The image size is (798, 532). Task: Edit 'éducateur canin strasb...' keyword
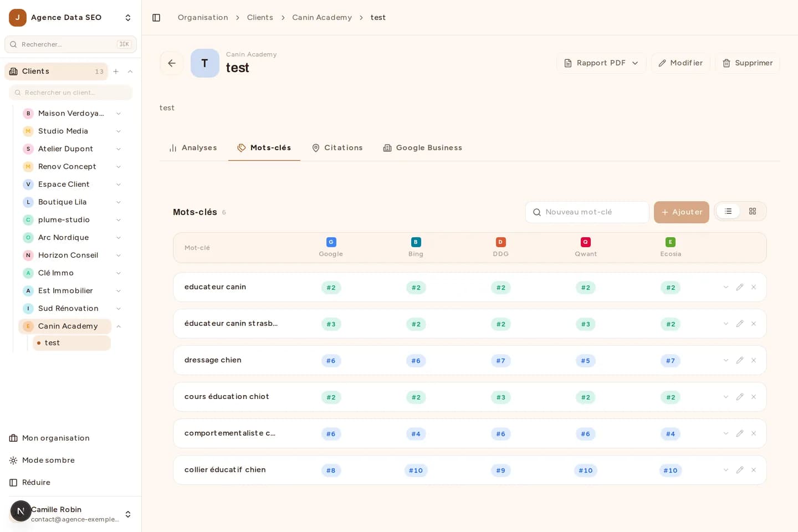(739, 324)
